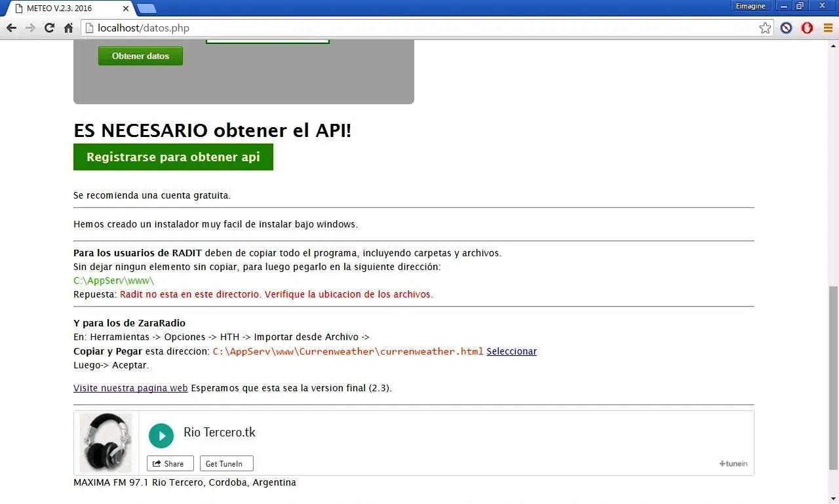
Task: Click the vertical scrollbar thumb
Action: coord(833,378)
